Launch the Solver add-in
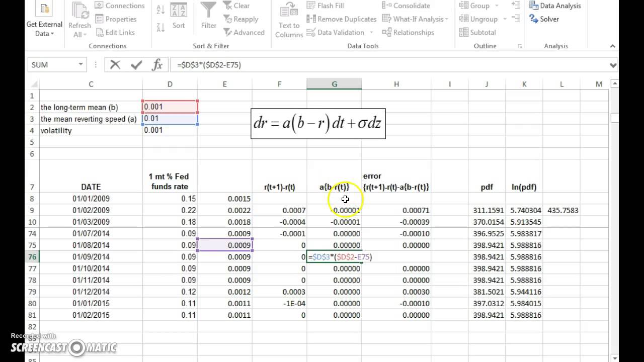The width and height of the screenshot is (644, 362). [544, 19]
